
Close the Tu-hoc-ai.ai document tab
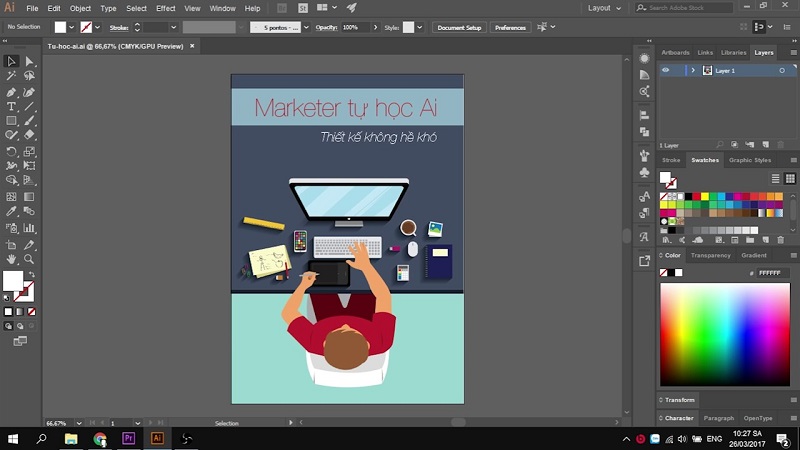tap(192, 46)
